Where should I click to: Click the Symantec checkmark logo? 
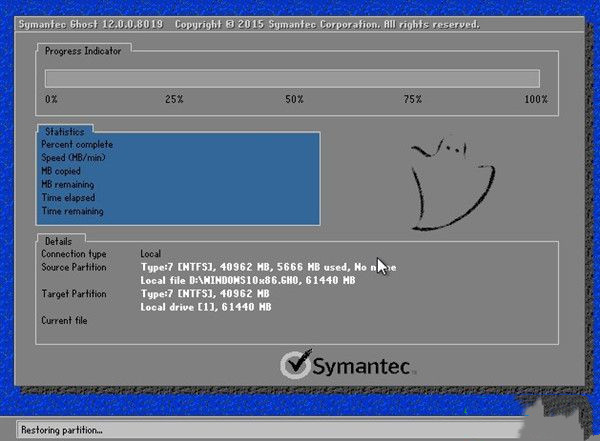point(296,364)
